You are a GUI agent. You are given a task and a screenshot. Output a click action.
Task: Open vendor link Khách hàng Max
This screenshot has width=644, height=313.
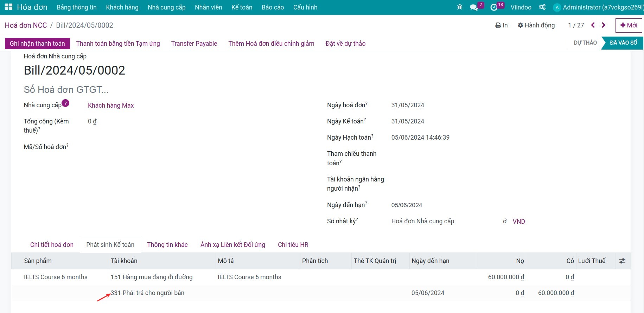pos(111,106)
